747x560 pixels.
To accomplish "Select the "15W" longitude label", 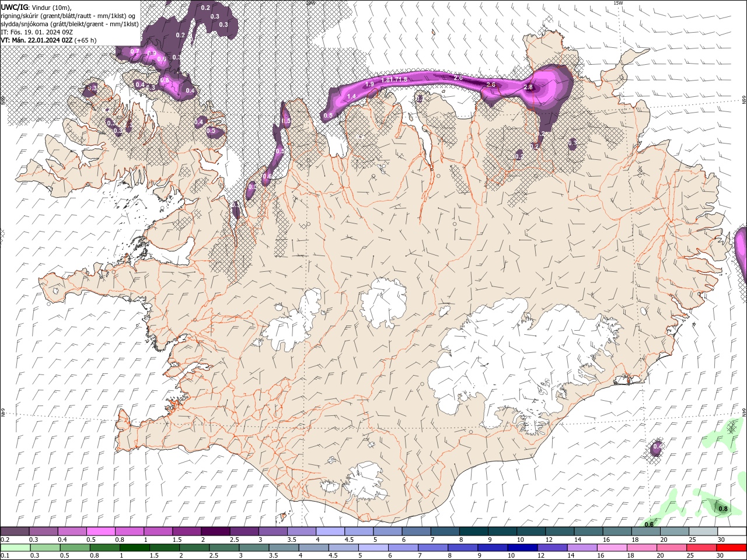I will 618,3.
